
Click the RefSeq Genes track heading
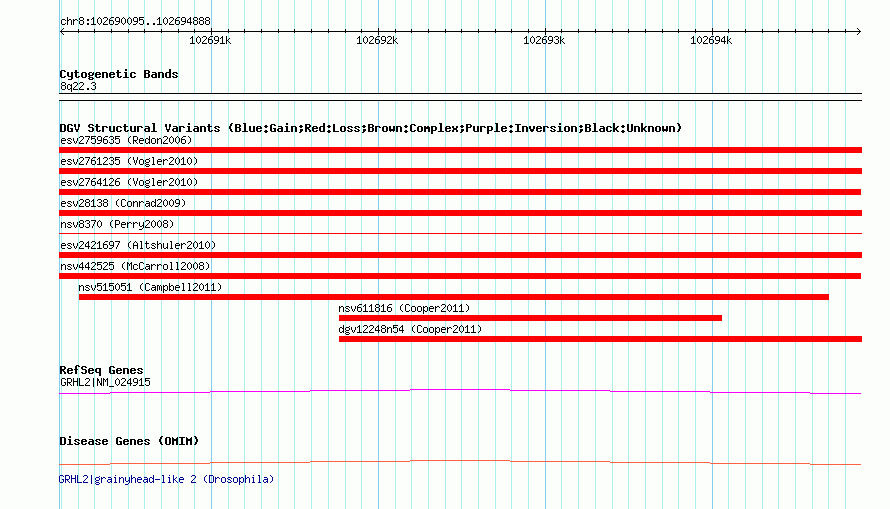[101, 370]
